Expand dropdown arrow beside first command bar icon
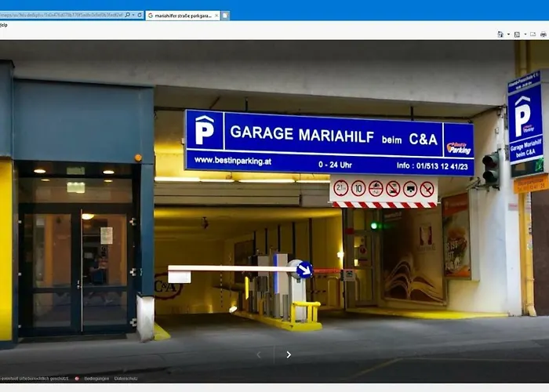The height and width of the screenshot is (392, 549). pos(507,34)
